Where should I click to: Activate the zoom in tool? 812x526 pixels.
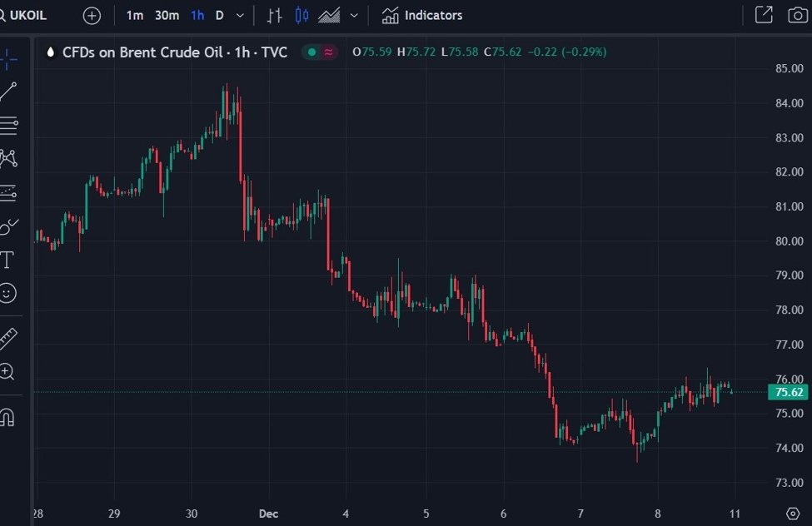pos(7,372)
